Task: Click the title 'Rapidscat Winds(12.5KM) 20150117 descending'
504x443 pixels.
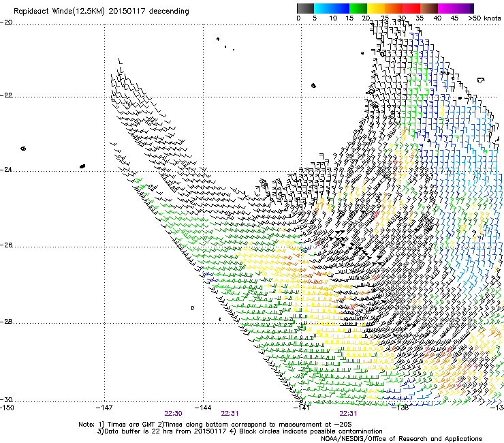Action: click(101, 12)
